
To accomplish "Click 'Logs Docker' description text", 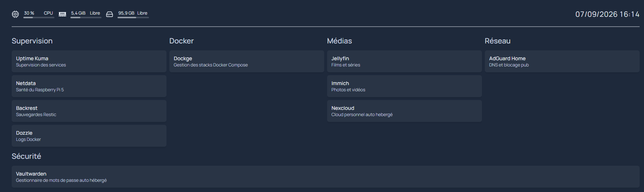I will point(28,139).
